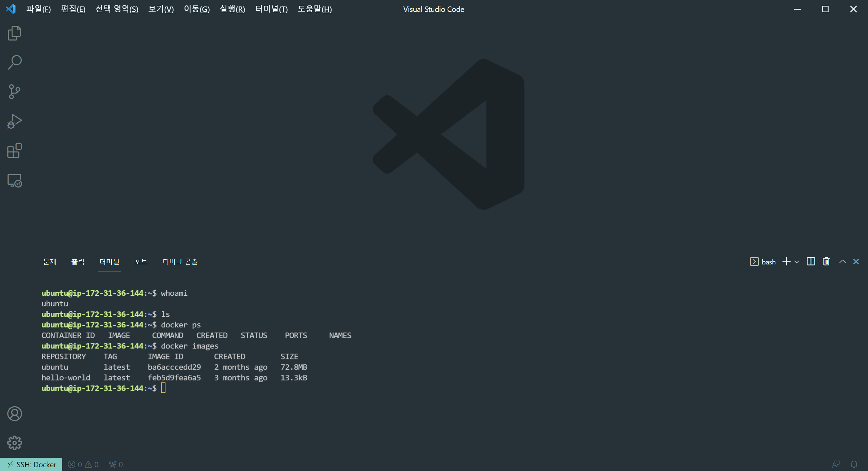Split the terminal panel
This screenshot has height=471, width=868.
tap(811, 261)
